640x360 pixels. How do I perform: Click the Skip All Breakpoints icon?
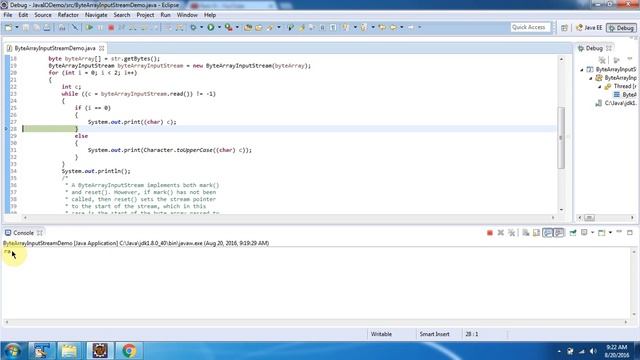(x=75, y=27)
